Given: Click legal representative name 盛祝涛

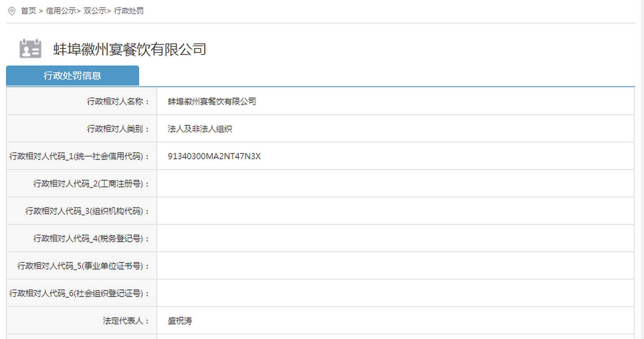Looking at the screenshot, I should 180,321.
